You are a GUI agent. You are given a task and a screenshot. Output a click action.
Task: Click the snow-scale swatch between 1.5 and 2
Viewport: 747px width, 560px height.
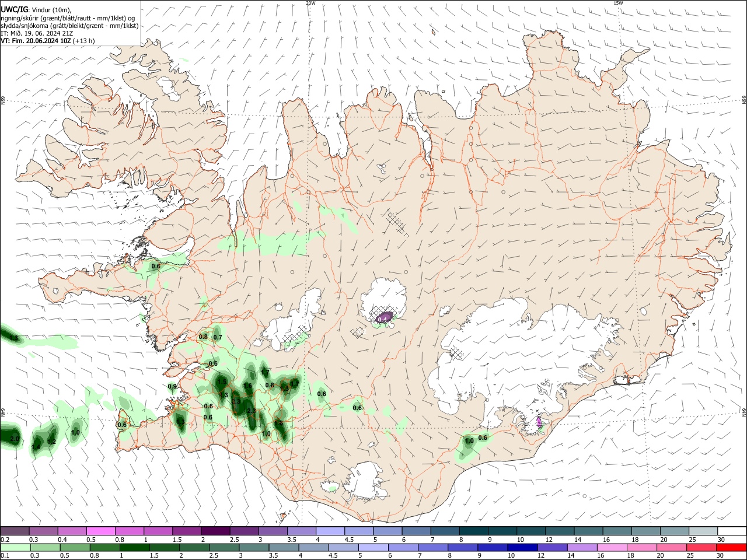point(187,531)
